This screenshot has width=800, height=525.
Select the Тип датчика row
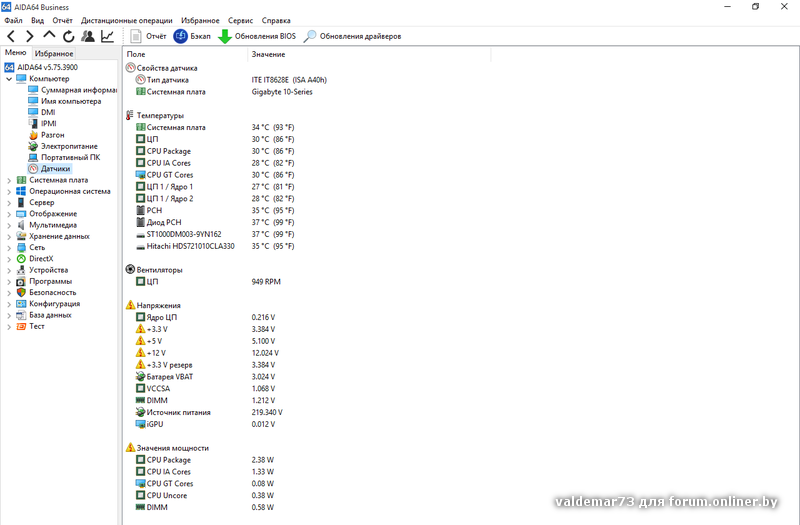[x=231, y=80]
